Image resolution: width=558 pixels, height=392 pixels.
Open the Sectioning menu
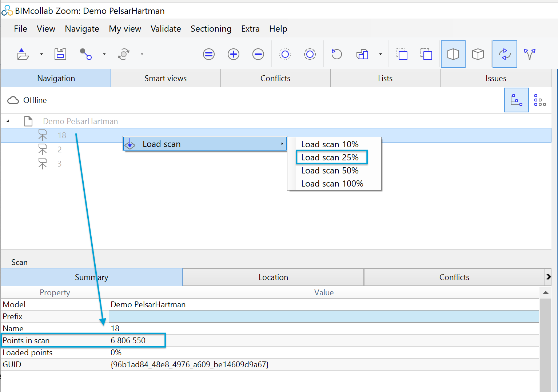pyautogui.click(x=211, y=29)
